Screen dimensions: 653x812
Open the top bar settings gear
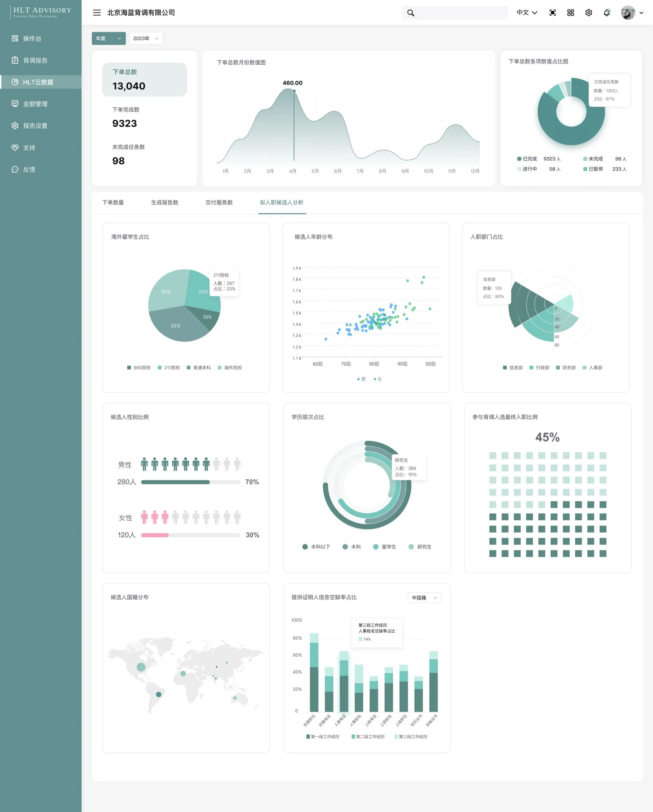point(589,13)
